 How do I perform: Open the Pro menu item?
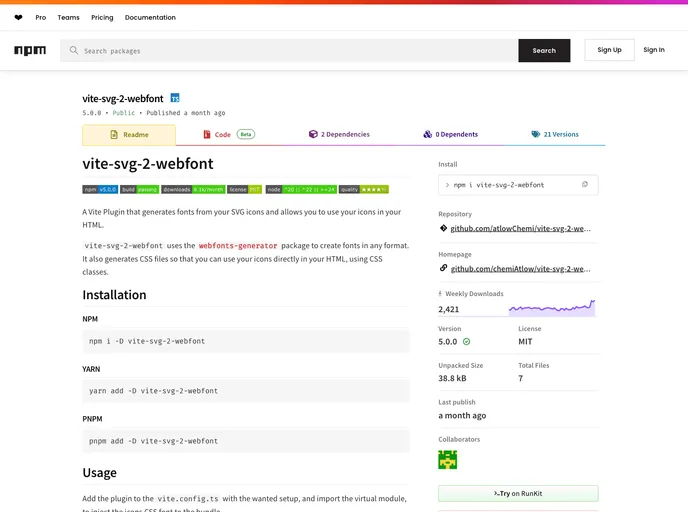(x=41, y=18)
